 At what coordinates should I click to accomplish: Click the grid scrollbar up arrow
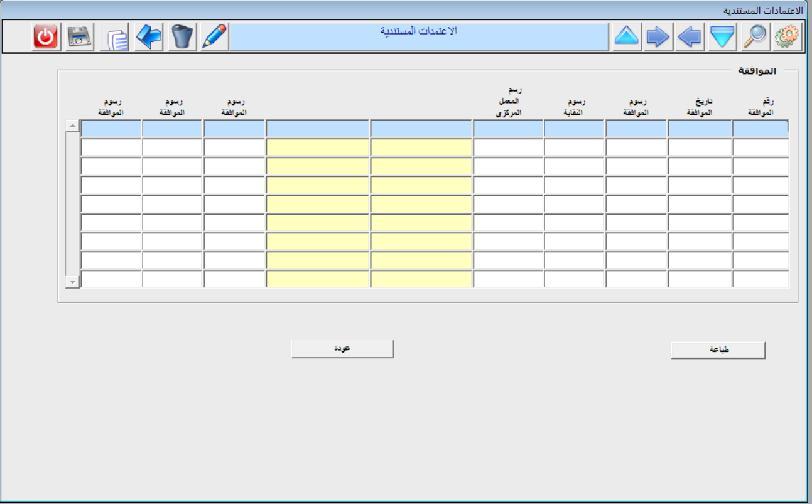[73, 126]
